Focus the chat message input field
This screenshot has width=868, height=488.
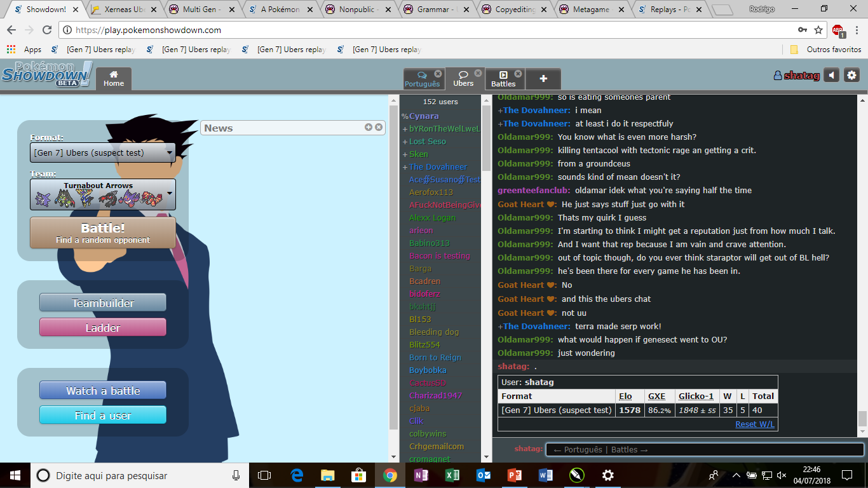click(x=704, y=449)
